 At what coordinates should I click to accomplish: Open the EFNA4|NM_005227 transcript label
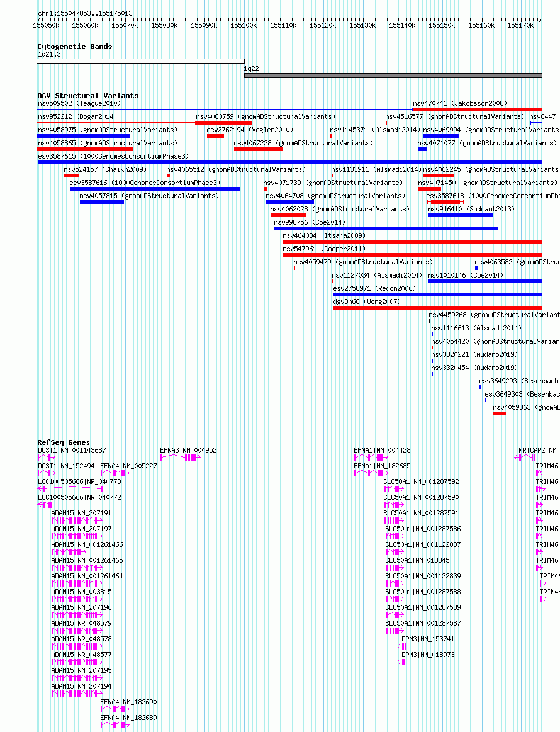point(128,466)
